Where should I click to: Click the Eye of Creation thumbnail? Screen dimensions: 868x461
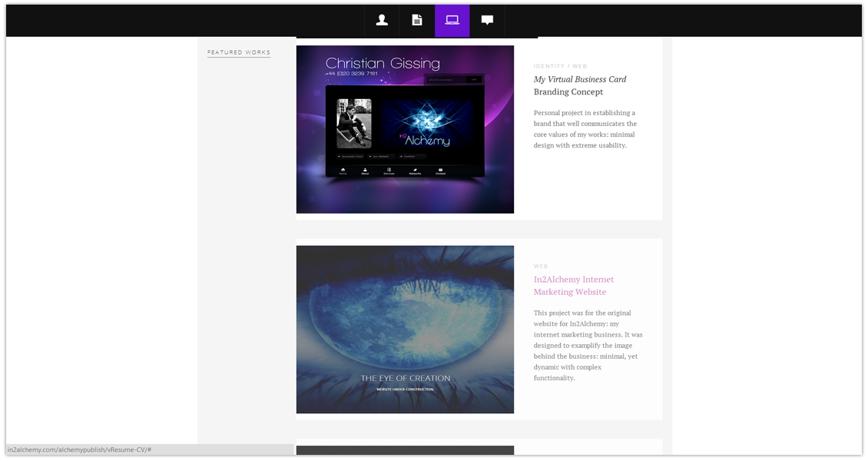tap(405, 329)
